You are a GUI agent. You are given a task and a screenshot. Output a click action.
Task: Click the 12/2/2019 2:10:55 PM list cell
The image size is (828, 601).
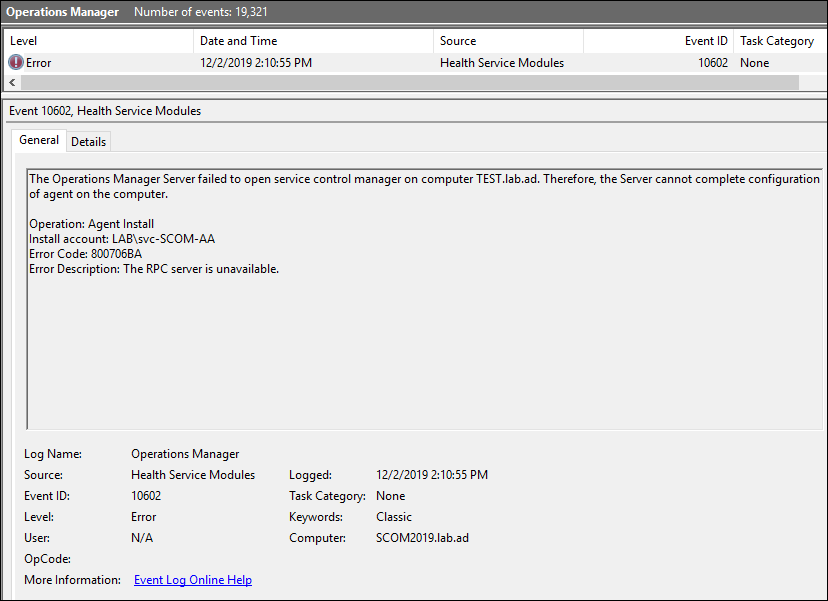(x=256, y=63)
